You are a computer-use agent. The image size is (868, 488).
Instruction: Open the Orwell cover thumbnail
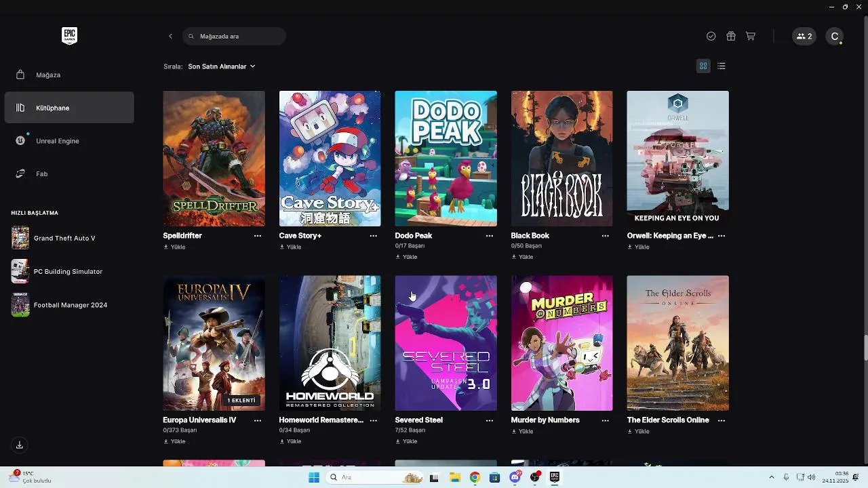[x=678, y=159]
